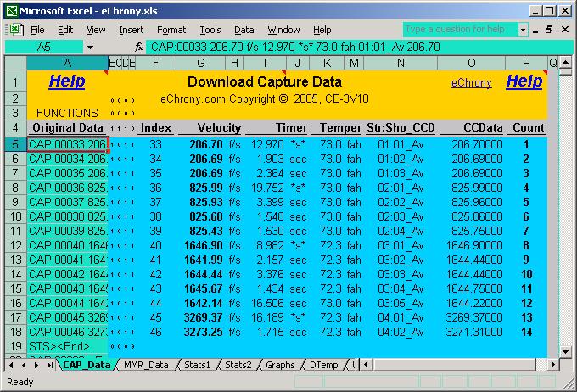The height and width of the screenshot is (392, 577).
Task: Select the STS><End> cell
Action: click(x=67, y=346)
